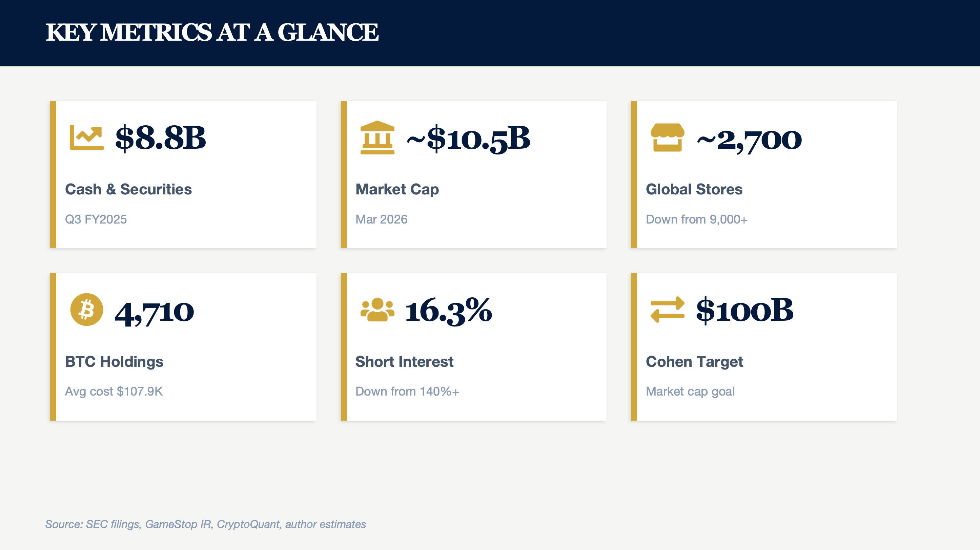The width and height of the screenshot is (980, 550).
Task: Select the Market Cap label
Action: click(x=397, y=189)
